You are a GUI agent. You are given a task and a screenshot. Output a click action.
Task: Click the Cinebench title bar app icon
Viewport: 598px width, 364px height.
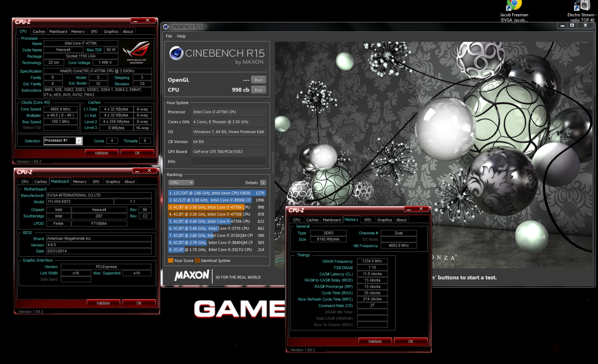tap(166, 27)
